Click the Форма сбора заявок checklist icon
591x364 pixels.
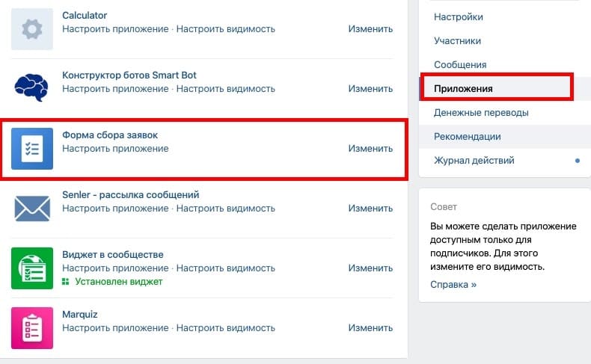coord(32,149)
